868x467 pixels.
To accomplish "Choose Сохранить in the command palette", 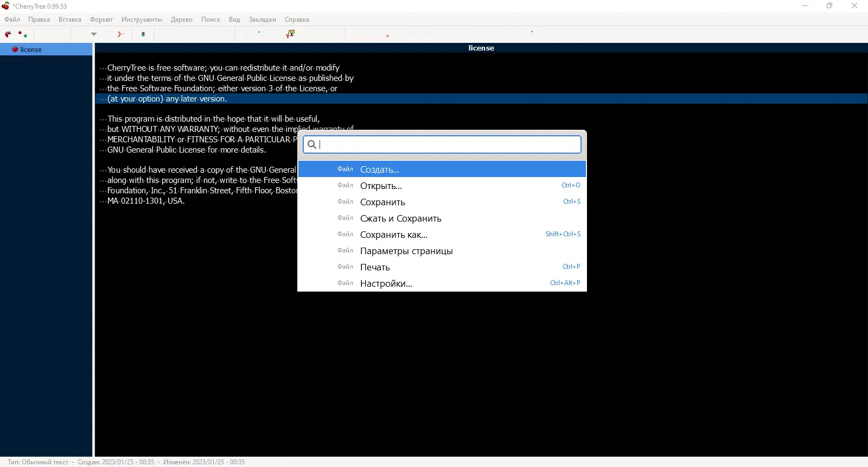I will (442, 201).
